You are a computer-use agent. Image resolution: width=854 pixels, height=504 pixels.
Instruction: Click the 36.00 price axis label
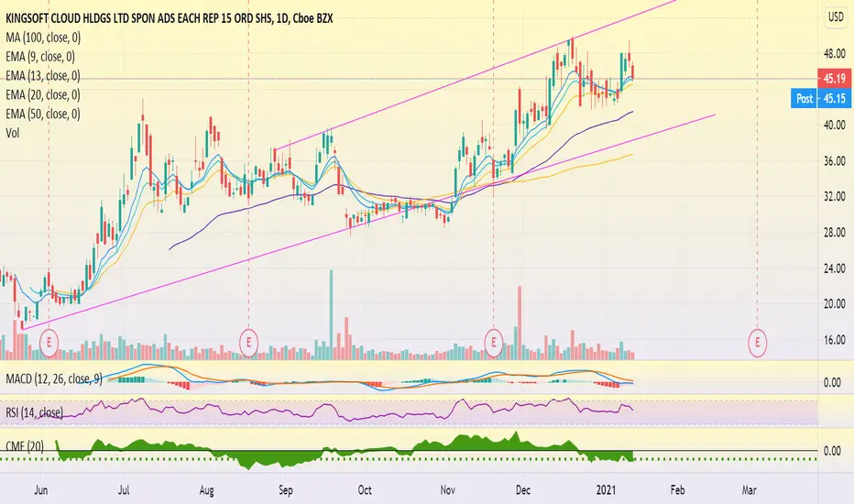click(x=834, y=161)
